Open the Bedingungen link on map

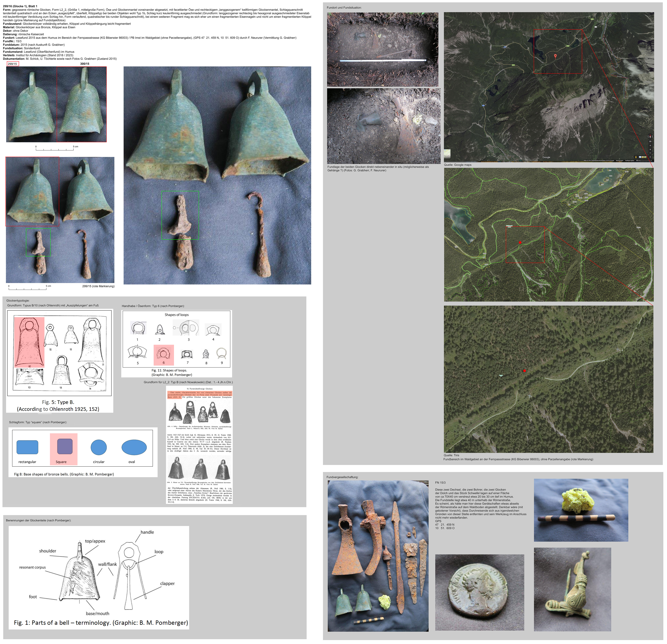(620, 161)
